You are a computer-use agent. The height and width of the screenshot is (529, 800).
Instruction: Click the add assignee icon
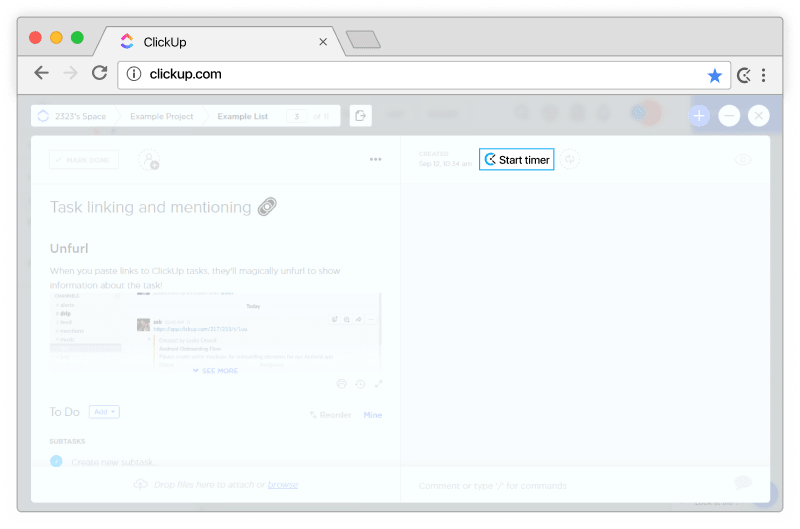[149, 160]
